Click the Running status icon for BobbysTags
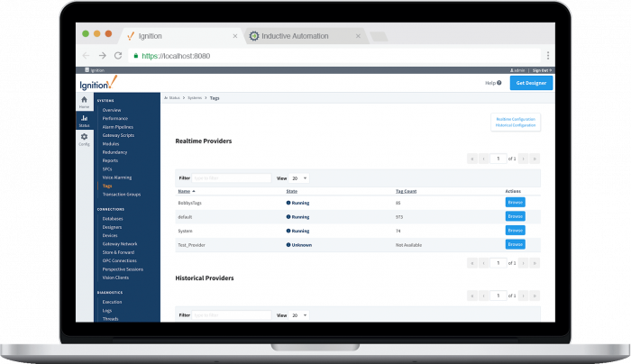The height and width of the screenshot is (364, 631). pos(288,203)
